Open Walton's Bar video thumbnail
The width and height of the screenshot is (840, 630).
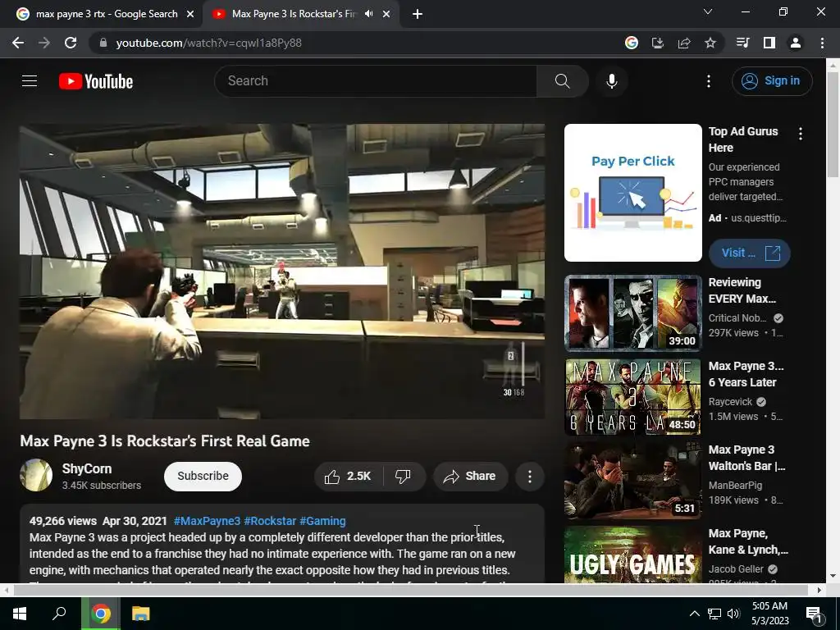click(632, 481)
